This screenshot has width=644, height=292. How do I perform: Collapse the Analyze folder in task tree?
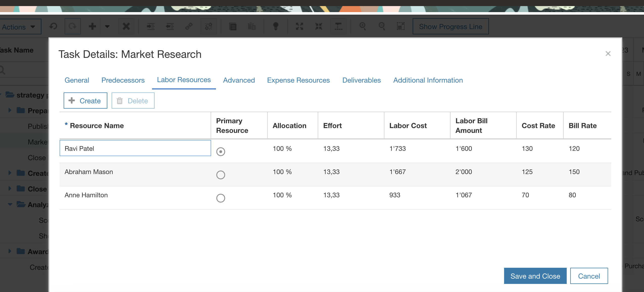click(x=10, y=204)
